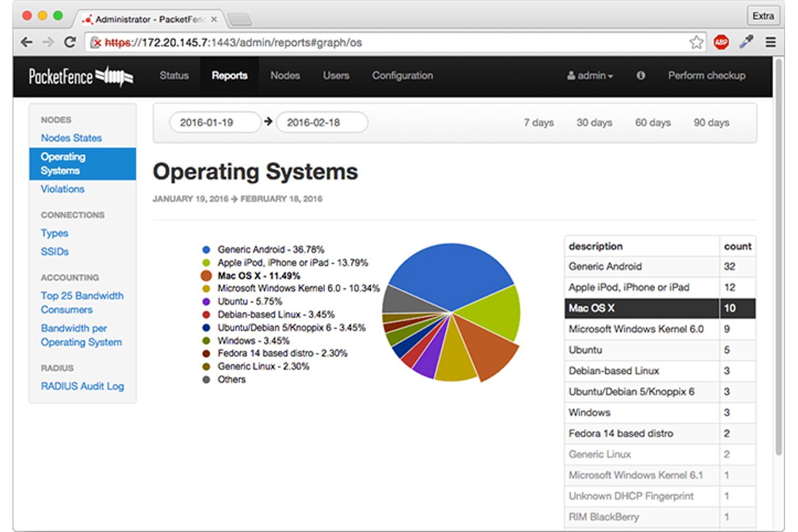The height and width of the screenshot is (532, 798).
Task: Click the orange Mac OS X legend dot
Action: pyautogui.click(x=206, y=275)
